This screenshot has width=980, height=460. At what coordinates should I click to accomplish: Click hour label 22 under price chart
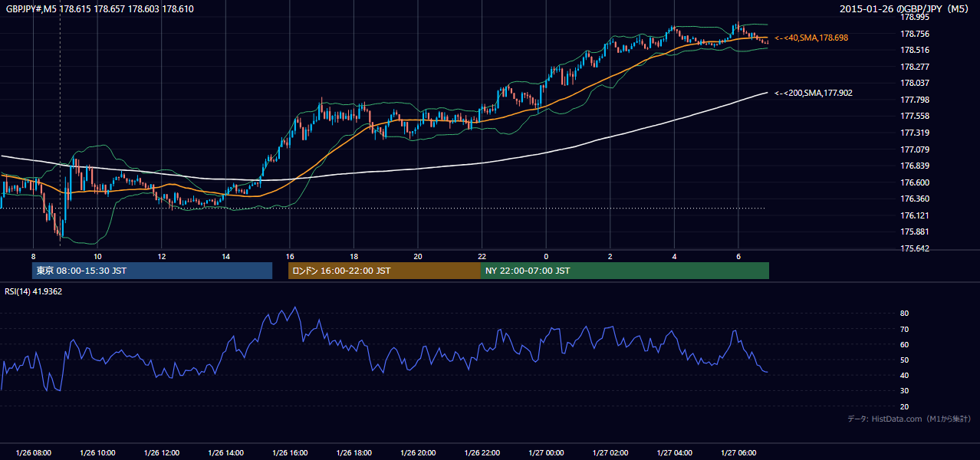tap(482, 256)
